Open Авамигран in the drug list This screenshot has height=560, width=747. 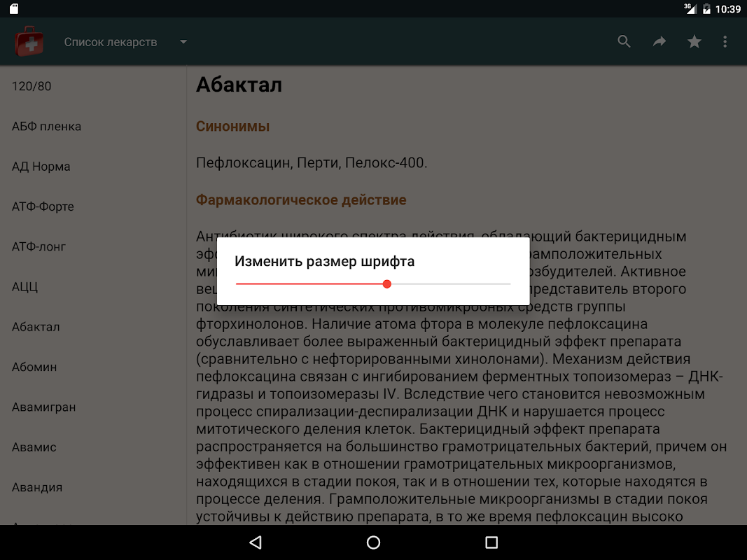pos(93,407)
